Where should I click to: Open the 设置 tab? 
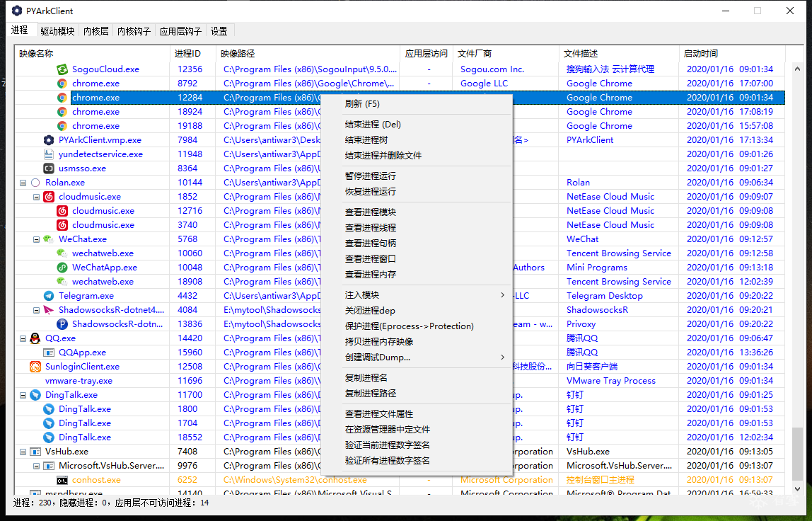[219, 31]
